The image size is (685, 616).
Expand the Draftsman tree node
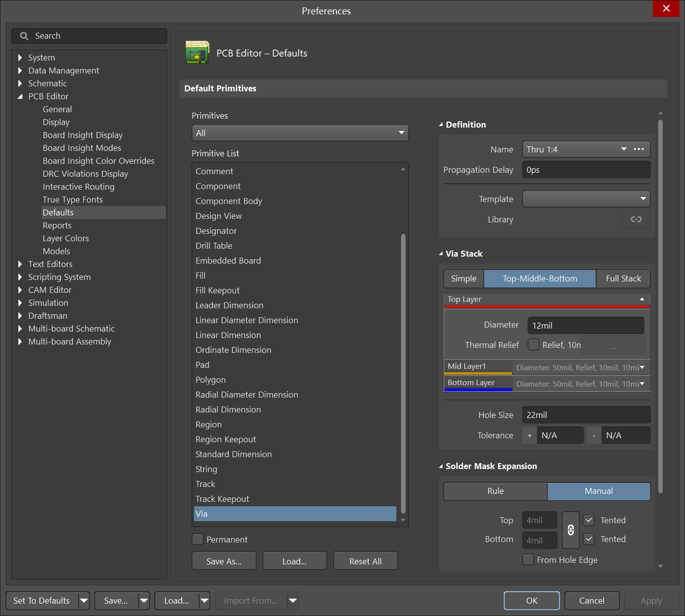click(x=20, y=316)
